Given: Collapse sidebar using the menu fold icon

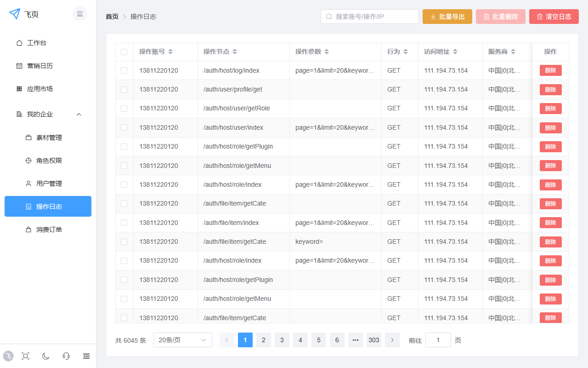Looking at the screenshot, I should pyautogui.click(x=86, y=356).
